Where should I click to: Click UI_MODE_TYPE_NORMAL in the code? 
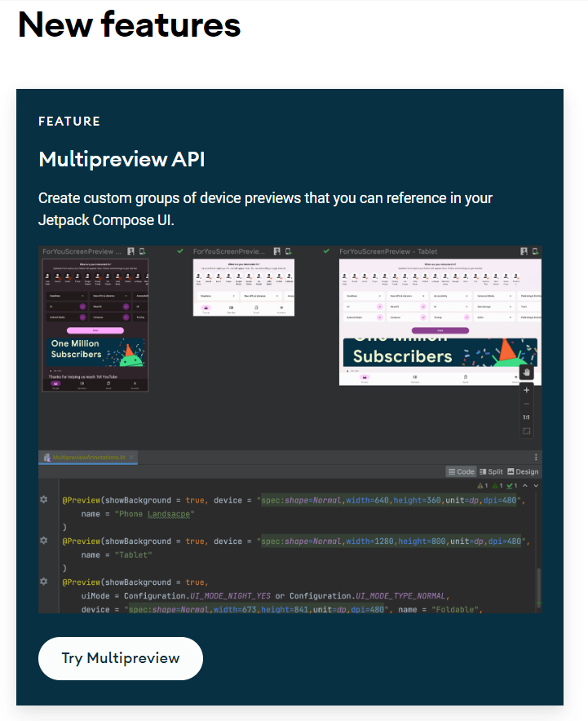tap(400, 596)
